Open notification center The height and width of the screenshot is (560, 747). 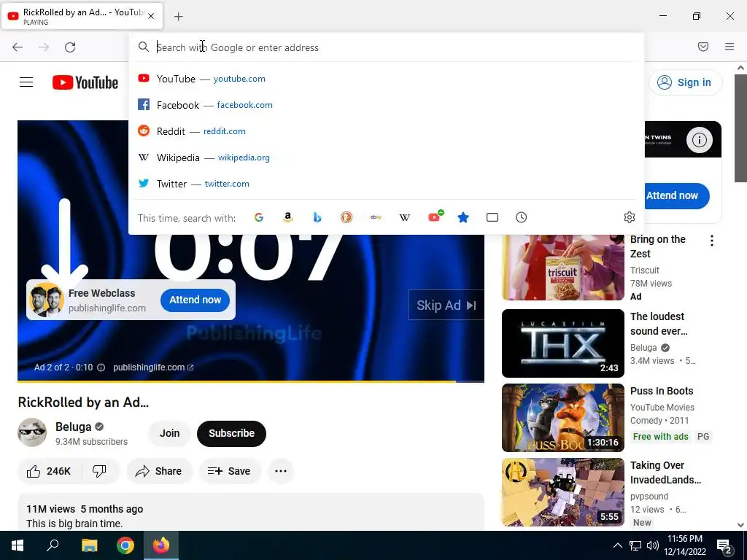[x=725, y=545]
